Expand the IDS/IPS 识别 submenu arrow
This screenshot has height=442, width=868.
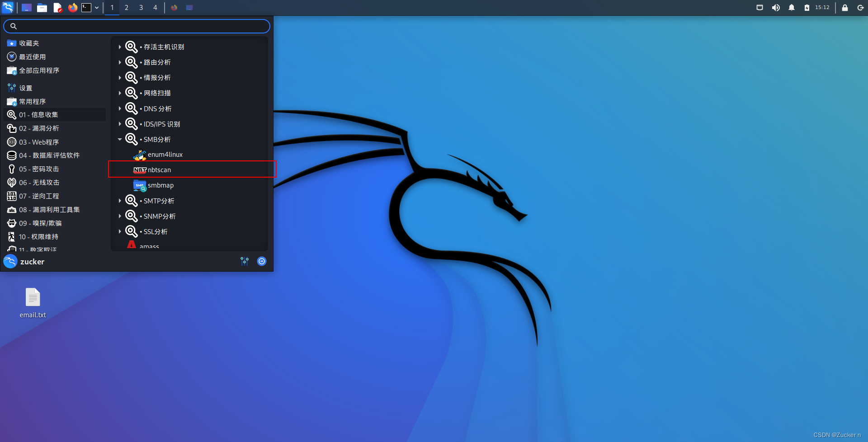point(120,124)
